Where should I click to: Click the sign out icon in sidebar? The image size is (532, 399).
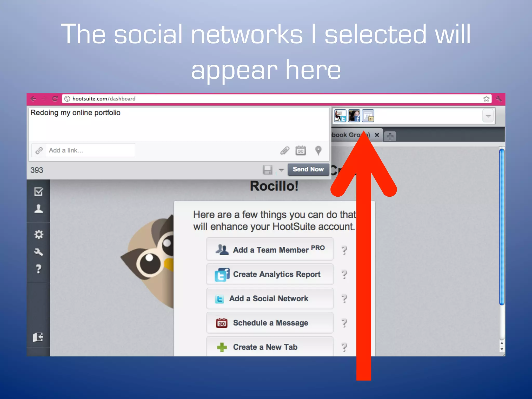(38, 337)
